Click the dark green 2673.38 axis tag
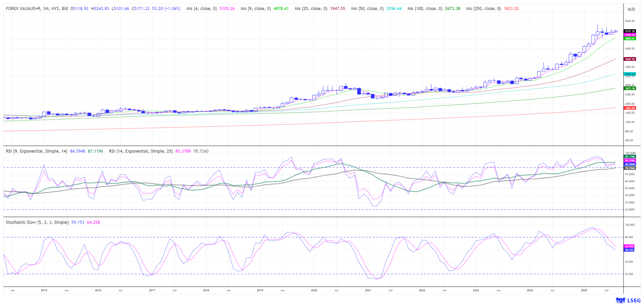Viewport: 644px width, 304px height. point(630,88)
